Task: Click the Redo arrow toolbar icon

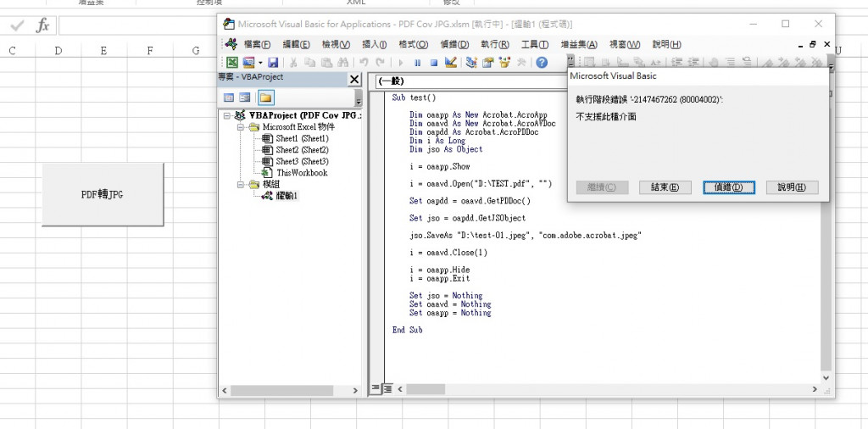Action: tap(380, 63)
